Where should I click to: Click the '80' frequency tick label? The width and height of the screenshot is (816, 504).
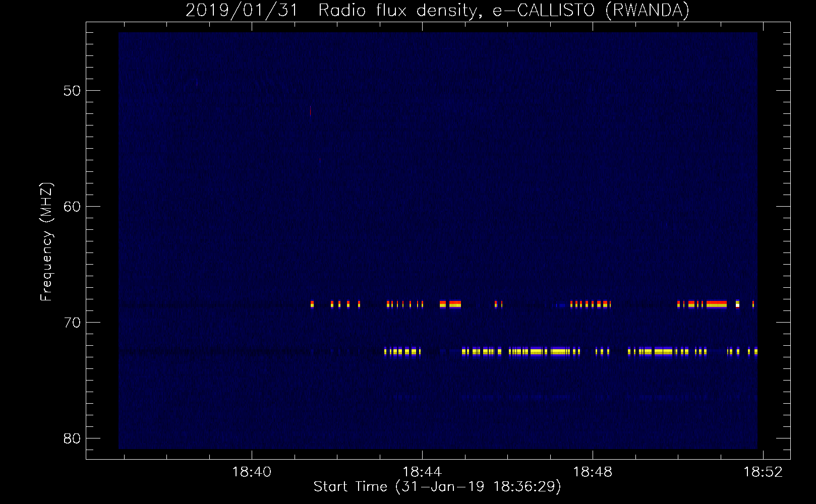(72, 438)
